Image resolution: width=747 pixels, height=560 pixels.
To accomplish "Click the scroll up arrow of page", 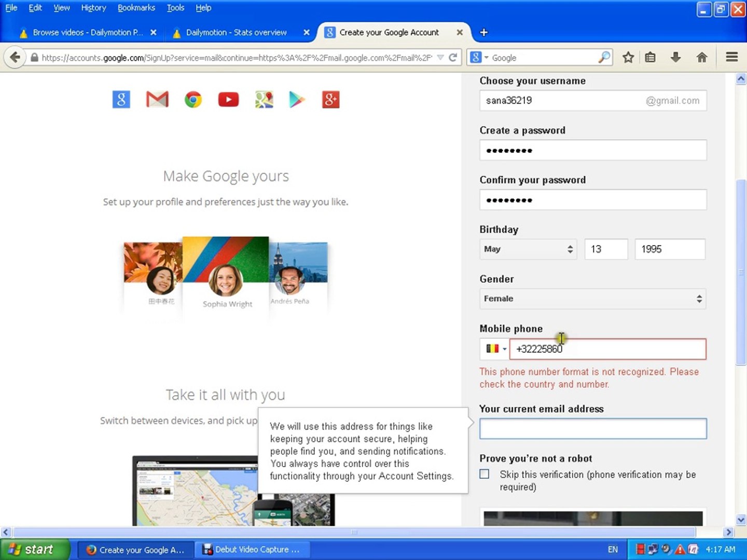I will pos(741,79).
